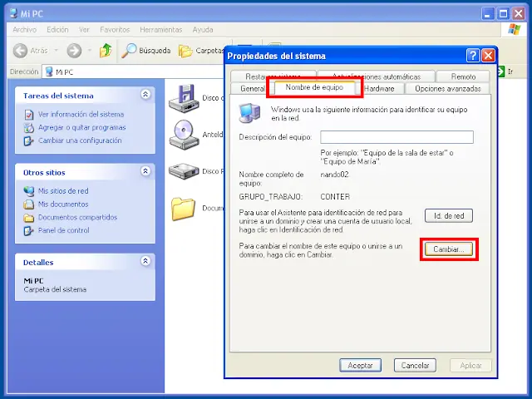Open the Ayuda menu
532x399 pixels.
pos(203,30)
